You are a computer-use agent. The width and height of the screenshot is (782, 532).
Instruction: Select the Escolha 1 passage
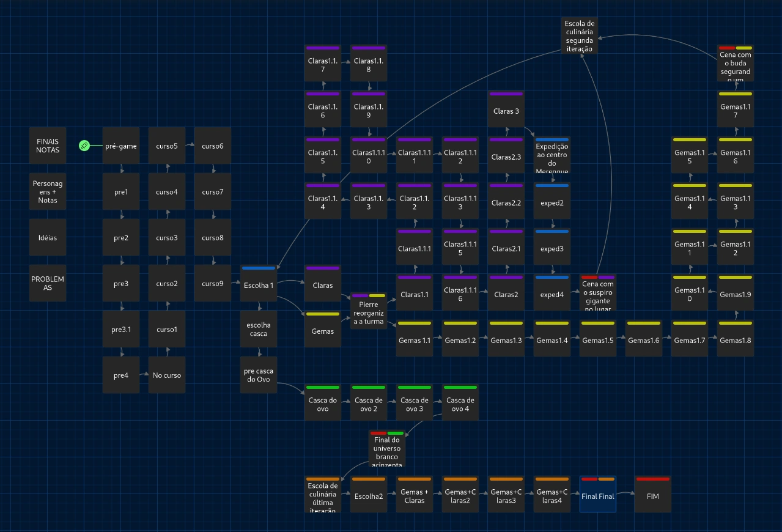pos(259,285)
